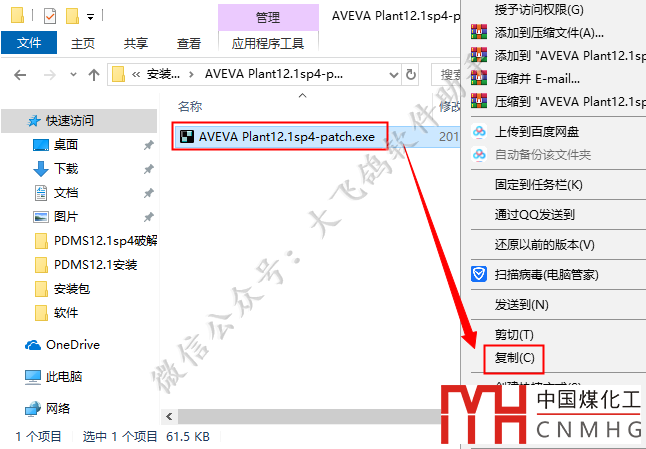Viewport: 646px width, 449px height.
Task: Click the back navigation arrow
Action: pyautogui.click(x=20, y=75)
